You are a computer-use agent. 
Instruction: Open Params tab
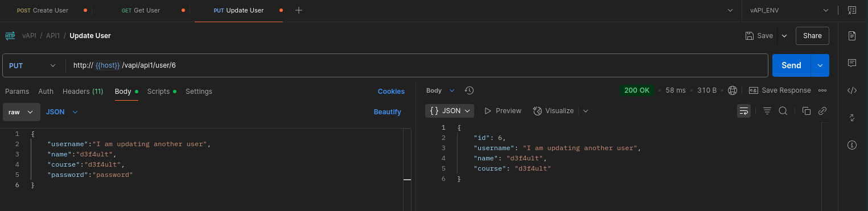17,92
